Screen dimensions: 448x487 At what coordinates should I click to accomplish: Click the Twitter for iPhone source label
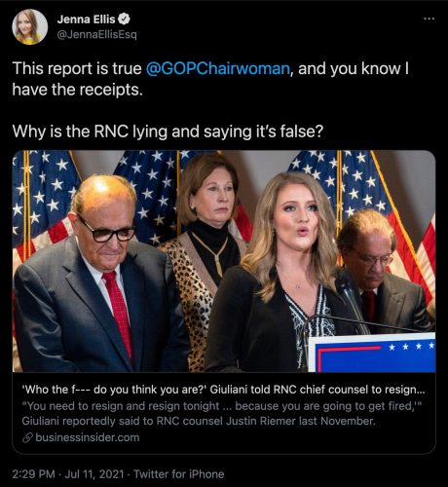179,474
